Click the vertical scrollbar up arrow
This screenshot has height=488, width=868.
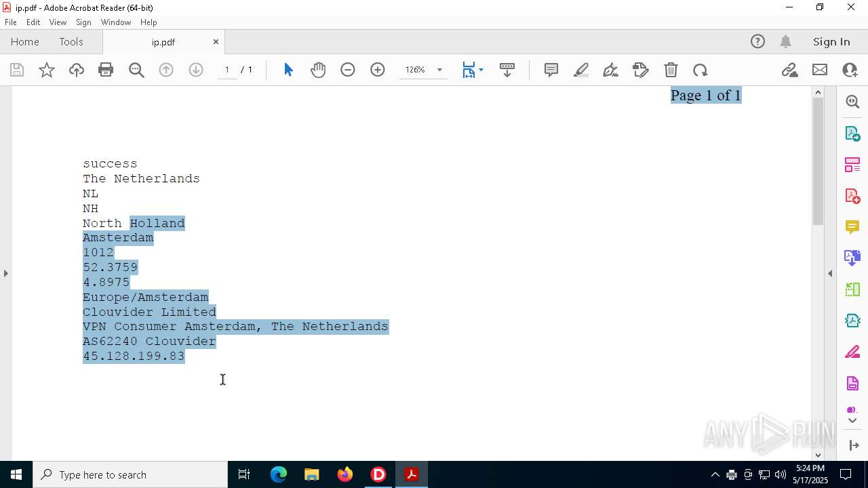coord(818,92)
